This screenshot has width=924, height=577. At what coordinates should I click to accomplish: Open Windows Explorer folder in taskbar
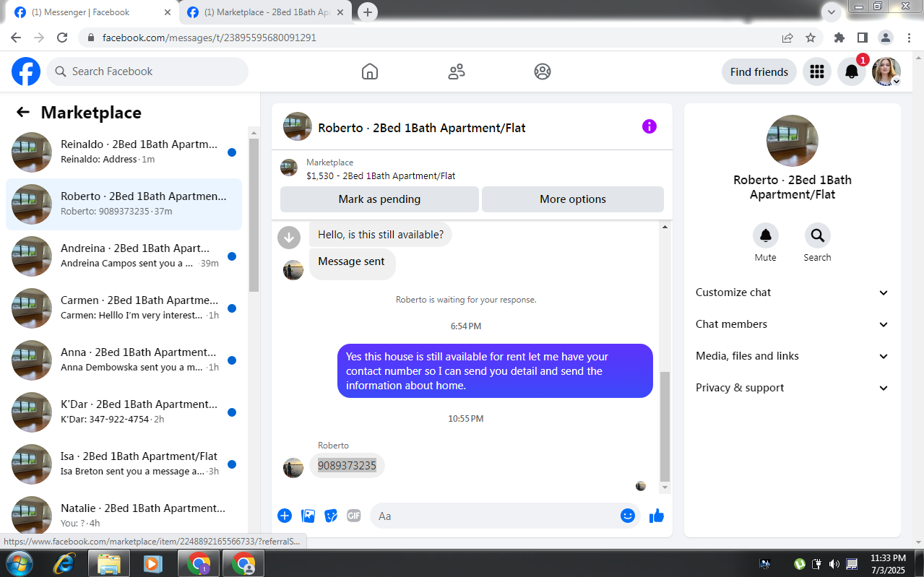click(108, 563)
